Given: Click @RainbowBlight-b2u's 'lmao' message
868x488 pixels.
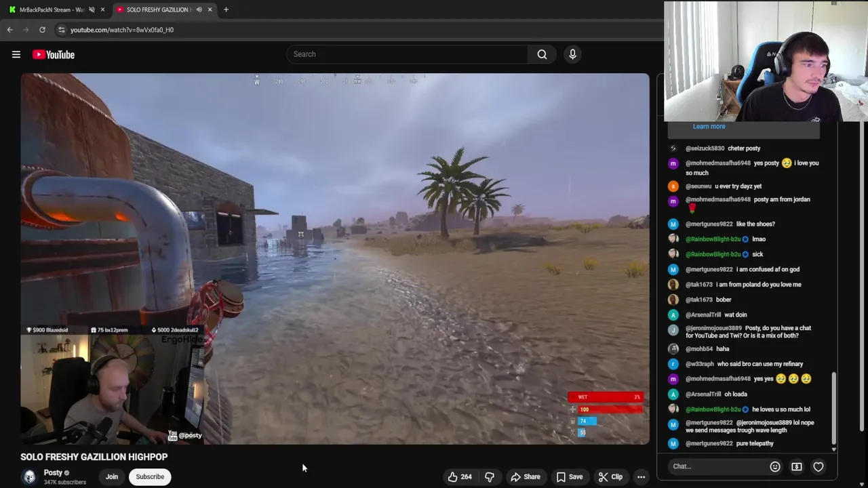Looking at the screenshot, I should click(759, 239).
